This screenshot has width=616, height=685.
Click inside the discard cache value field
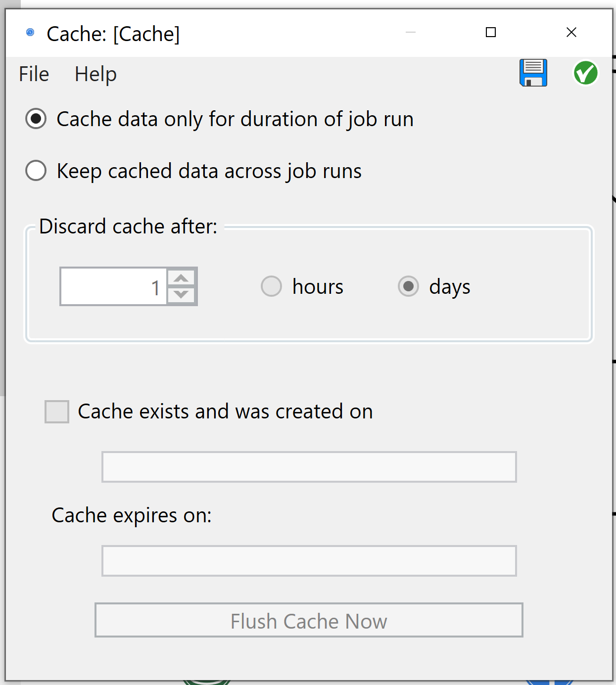[x=114, y=286]
